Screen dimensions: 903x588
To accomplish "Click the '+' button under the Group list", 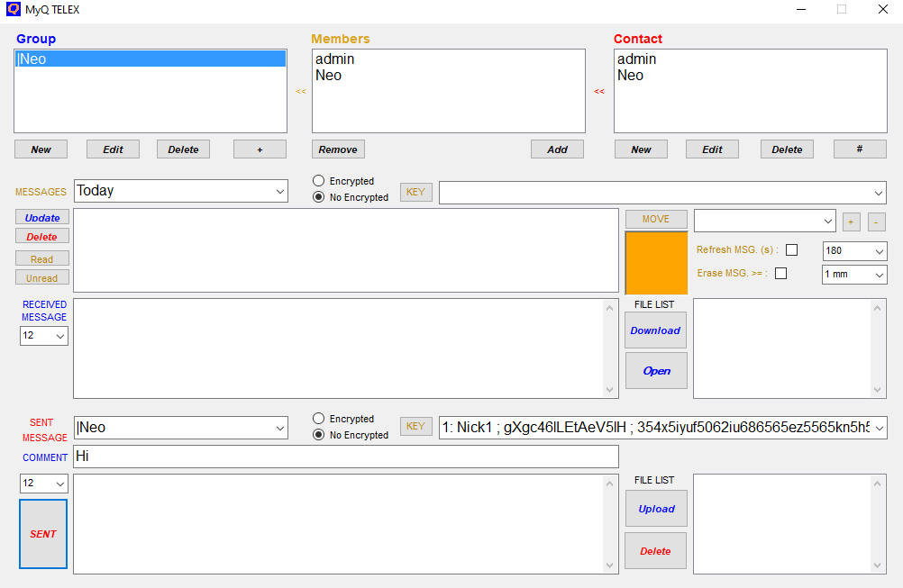I will coord(260,149).
